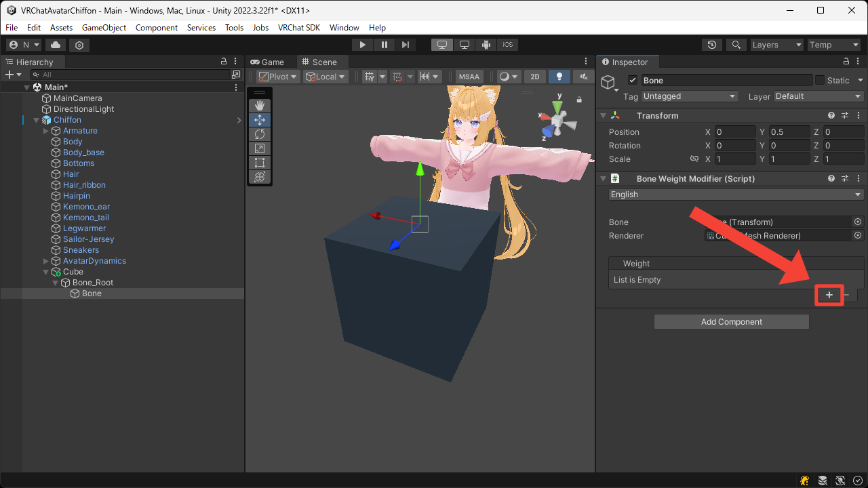Select the desktop platform simulator icon
Image resolution: width=868 pixels, height=488 pixels.
(x=443, y=45)
